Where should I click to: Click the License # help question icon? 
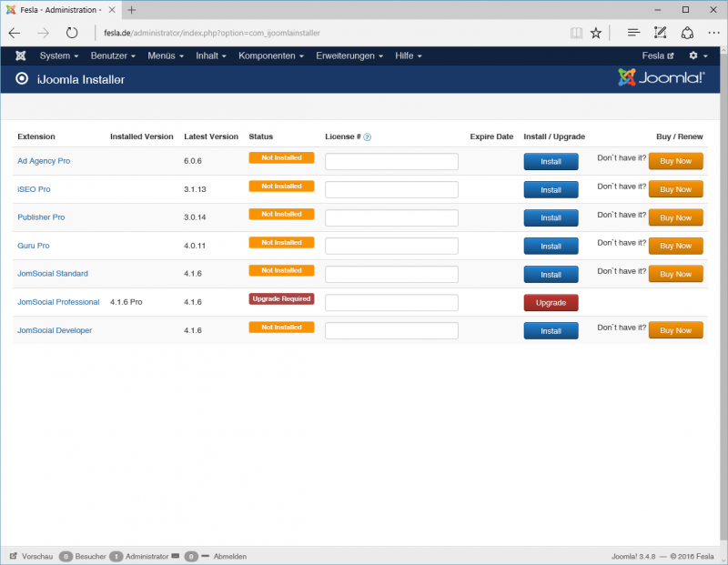368,137
